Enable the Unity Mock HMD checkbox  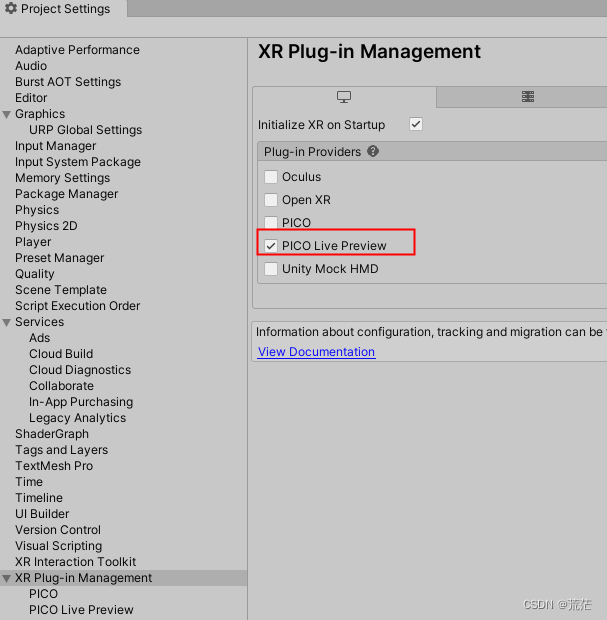pyautogui.click(x=271, y=269)
